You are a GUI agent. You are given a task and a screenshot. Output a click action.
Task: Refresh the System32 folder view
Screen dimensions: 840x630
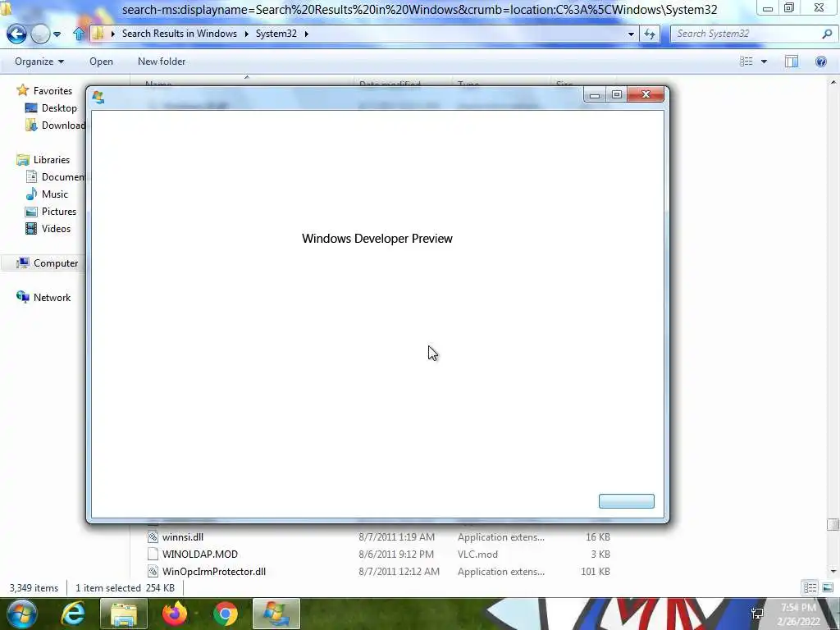click(x=650, y=34)
